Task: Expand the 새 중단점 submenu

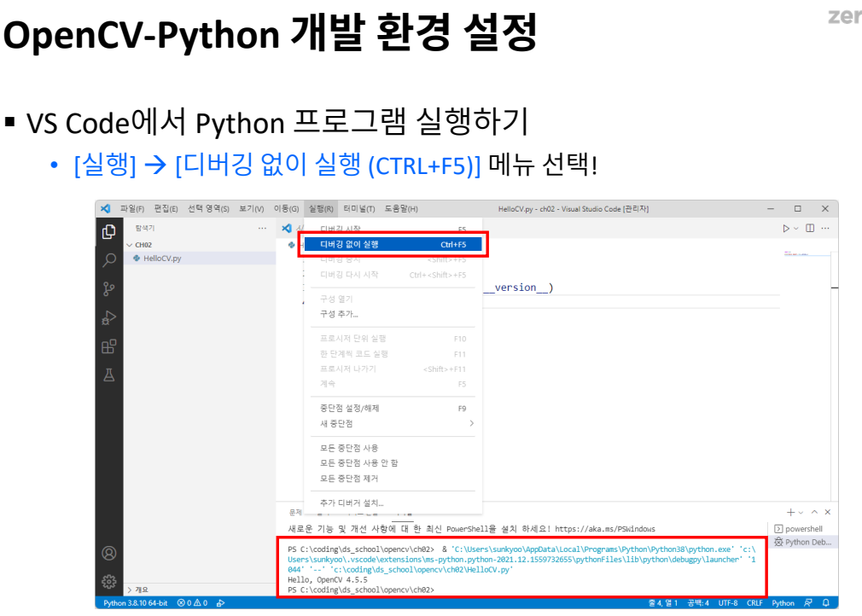Action: click(x=393, y=423)
